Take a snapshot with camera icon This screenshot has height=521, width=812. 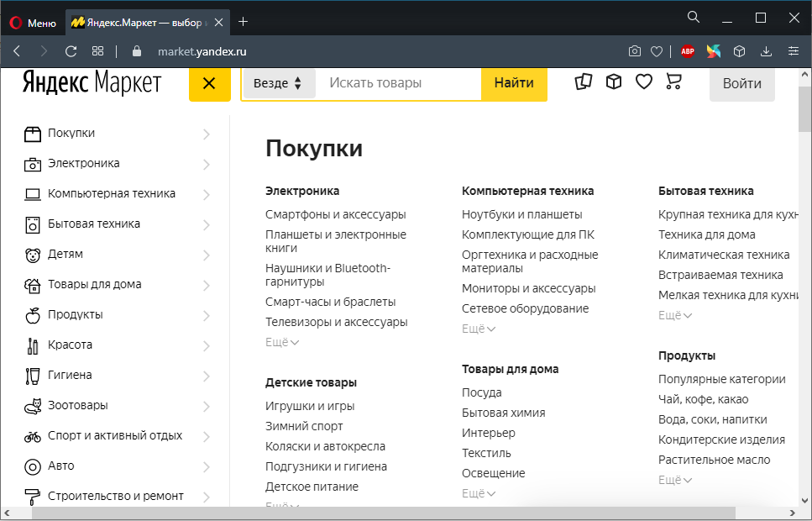click(634, 51)
